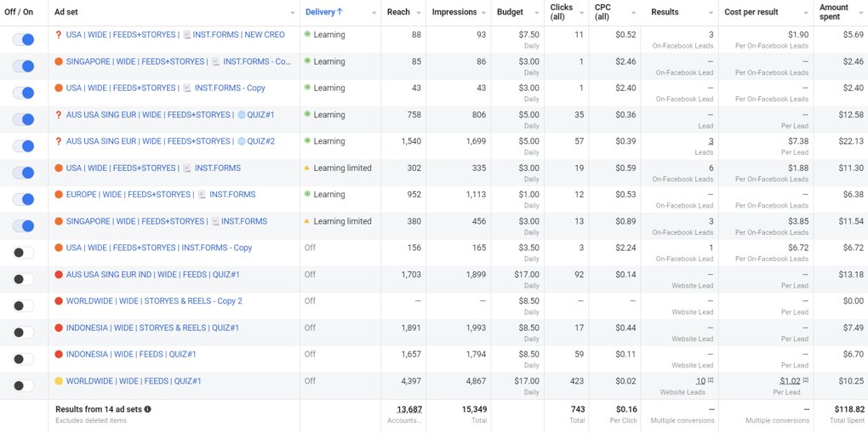
Task: Click the Budget column header
Action: [511, 12]
